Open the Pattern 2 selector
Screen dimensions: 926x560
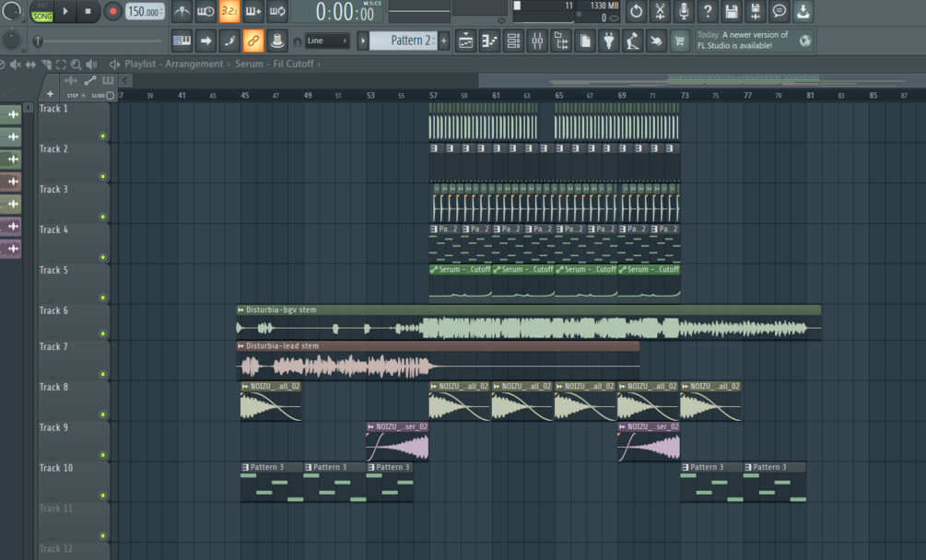[x=404, y=41]
